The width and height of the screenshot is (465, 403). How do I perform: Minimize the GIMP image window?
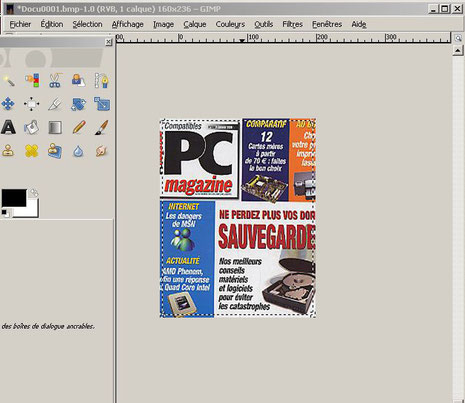(433, 9)
